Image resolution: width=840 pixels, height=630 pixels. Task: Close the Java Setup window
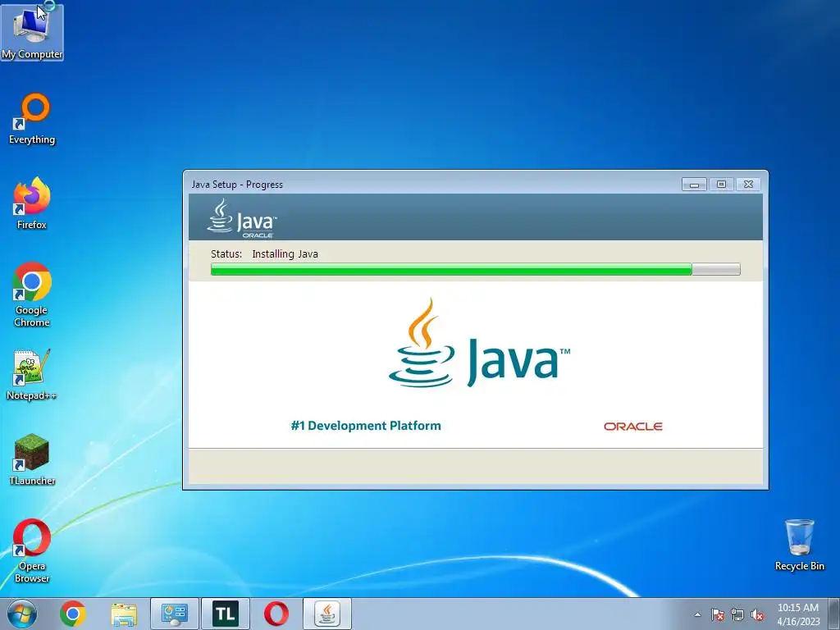point(748,185)
